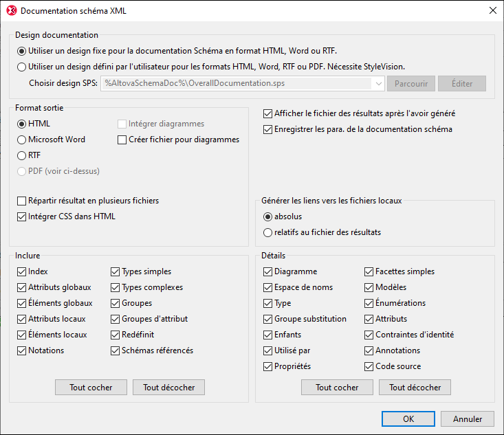The height and width of the screenshot is (435, 504).
Task: Open the Choisir design SPS dropdown
Action: (x=377, y=84)
